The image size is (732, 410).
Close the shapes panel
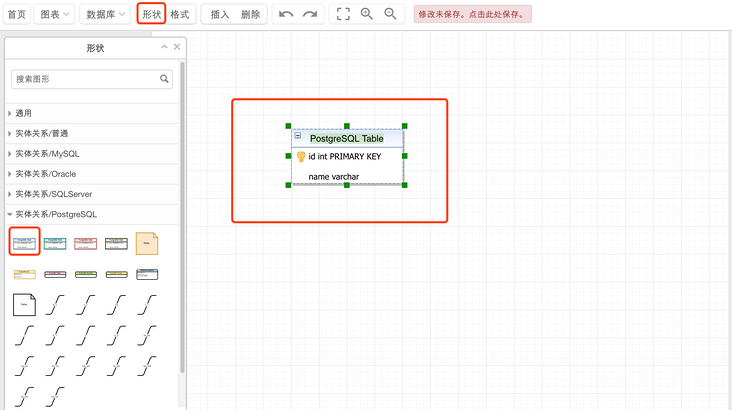pyautogui.click(x=177, y=47)
